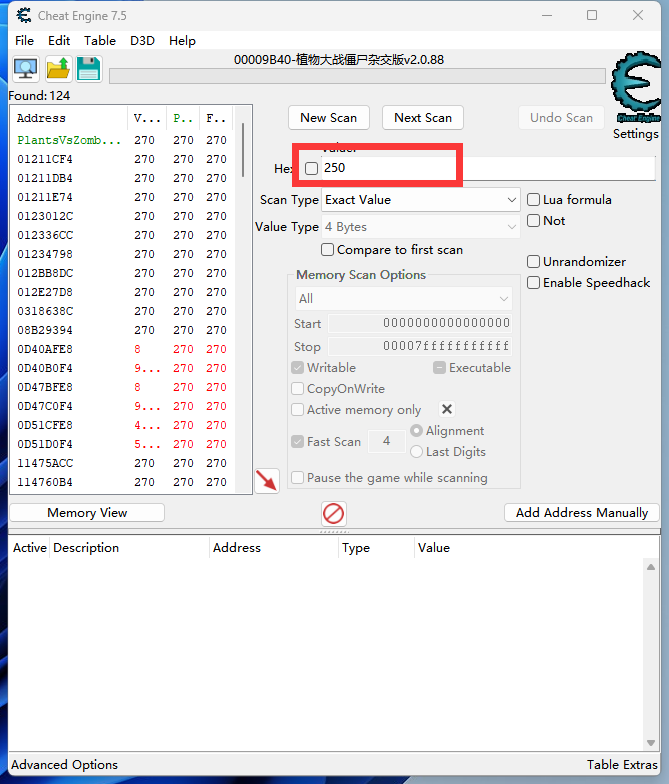The width and height of the screenshot is (669, 784).
Task: Click the Cheat Engine logo settings icon
Action: 635,92
